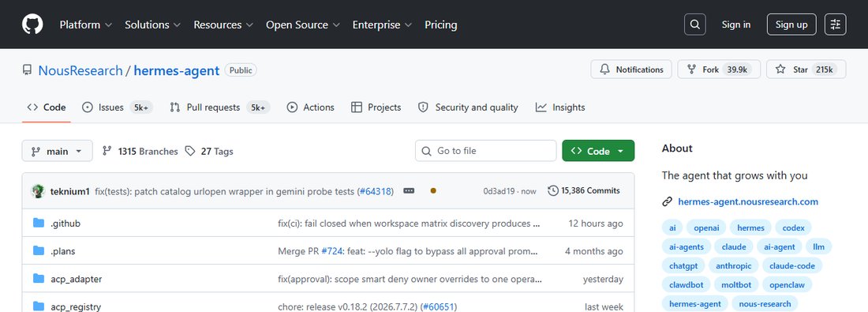Image resolution: width=868 pixels, height=312 pixels.
Task: Switch to the Actions tab
Action: pos(311,107)
